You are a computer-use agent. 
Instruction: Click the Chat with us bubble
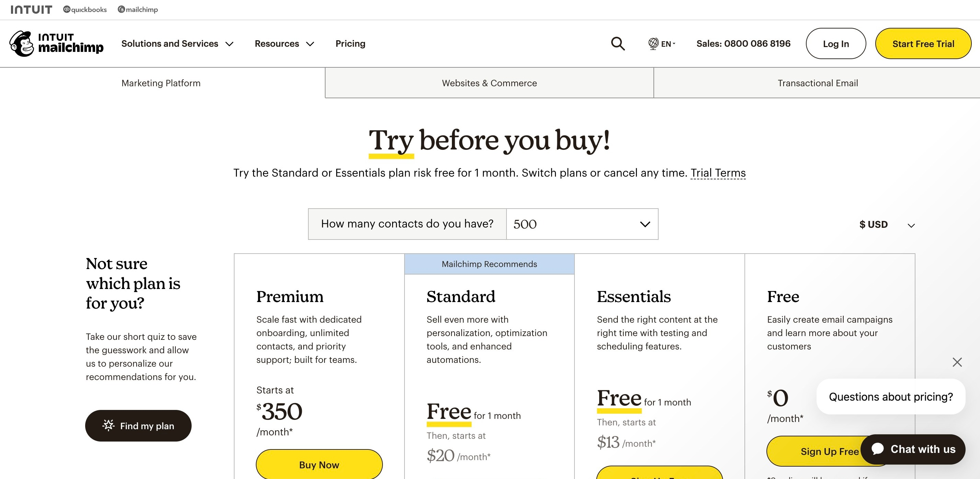tap(913, 449)
